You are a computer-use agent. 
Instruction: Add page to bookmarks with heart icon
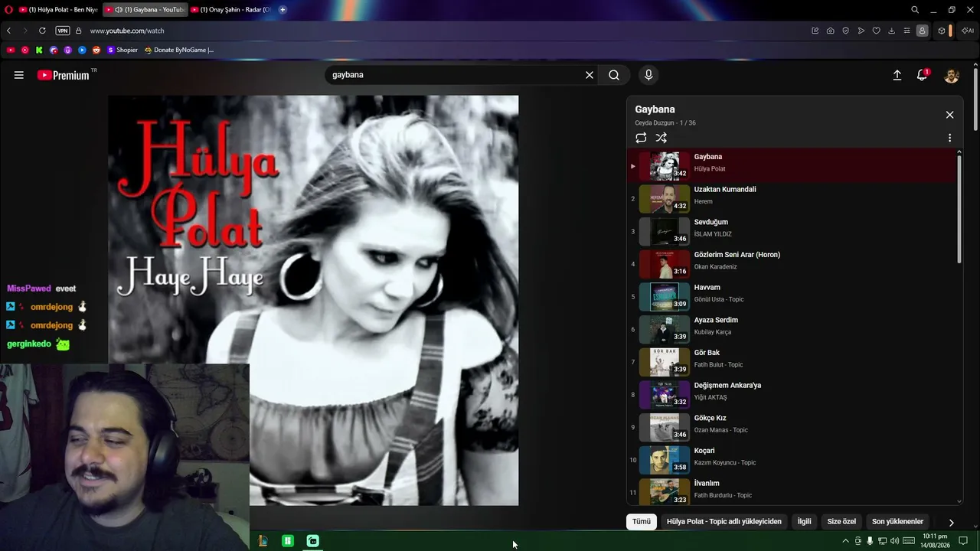point(877,31)
